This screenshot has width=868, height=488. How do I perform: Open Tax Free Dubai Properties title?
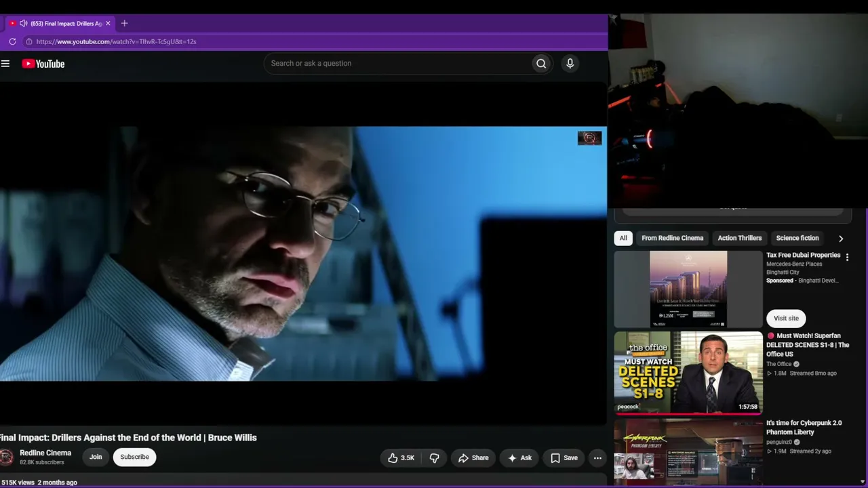803,256
